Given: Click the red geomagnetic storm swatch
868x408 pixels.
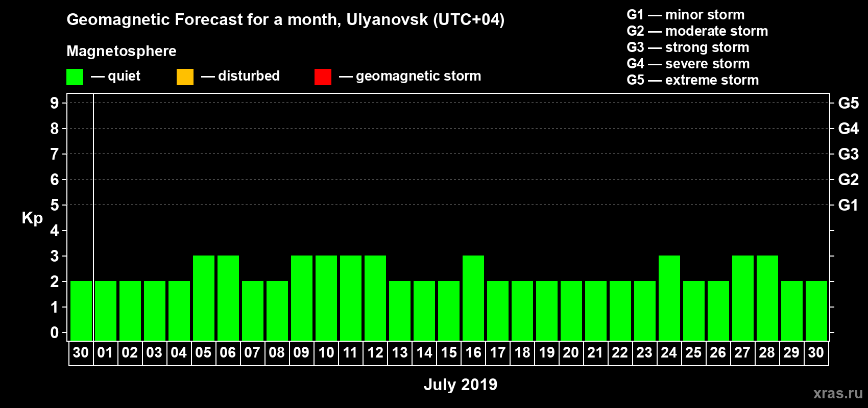Looking at the screenshot, I should click(x=323, y=77).
